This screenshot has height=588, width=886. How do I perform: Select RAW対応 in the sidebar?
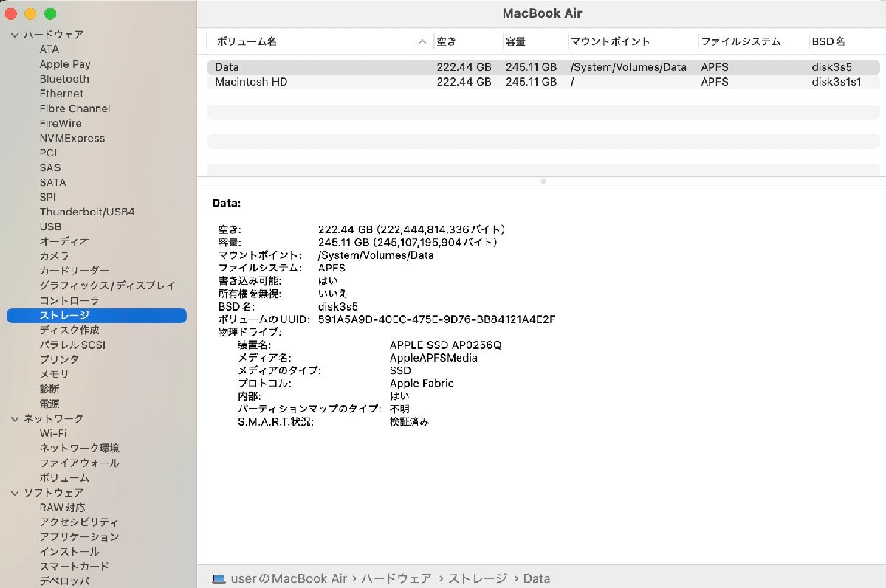point(62,507)
